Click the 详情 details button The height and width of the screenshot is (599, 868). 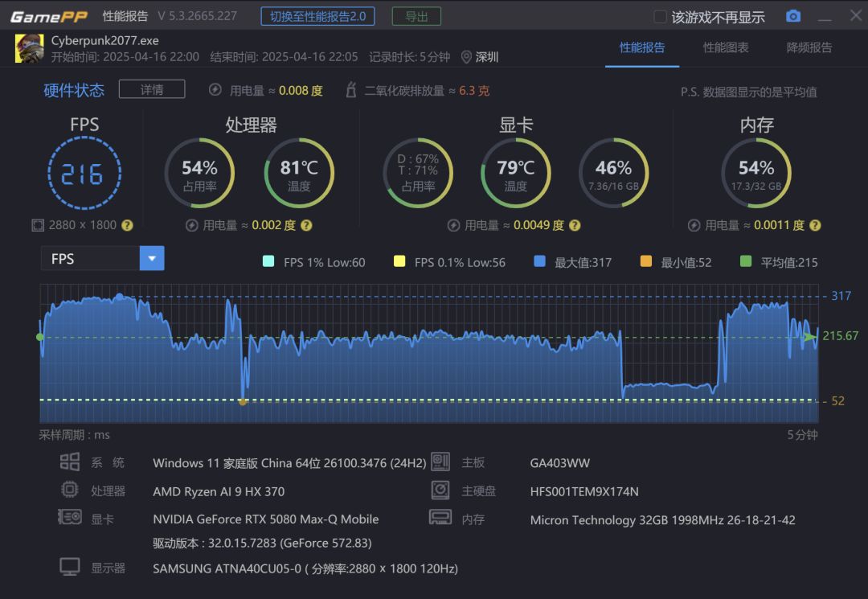coord(152,89)
